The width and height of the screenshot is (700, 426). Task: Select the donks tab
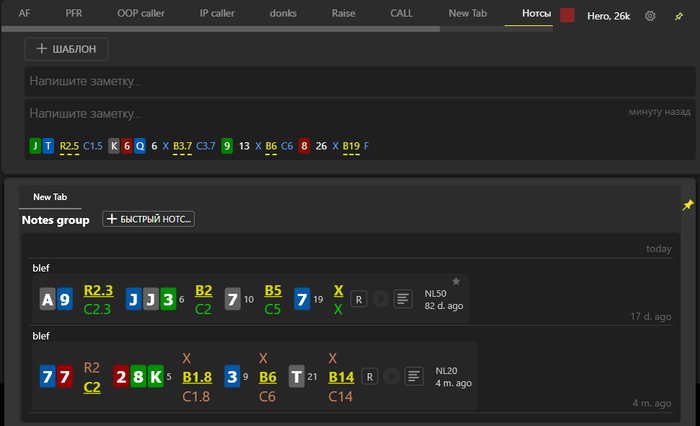coord(284,14)
